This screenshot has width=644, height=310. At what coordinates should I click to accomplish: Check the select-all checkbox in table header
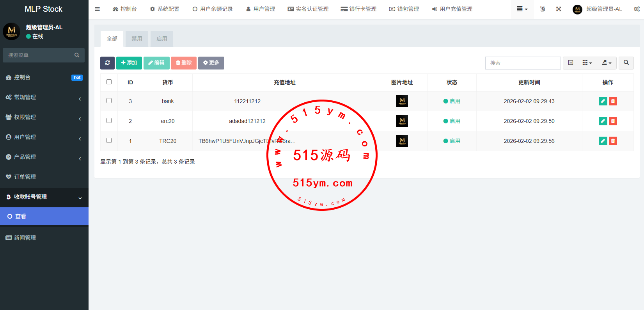[x=109, y=82]
